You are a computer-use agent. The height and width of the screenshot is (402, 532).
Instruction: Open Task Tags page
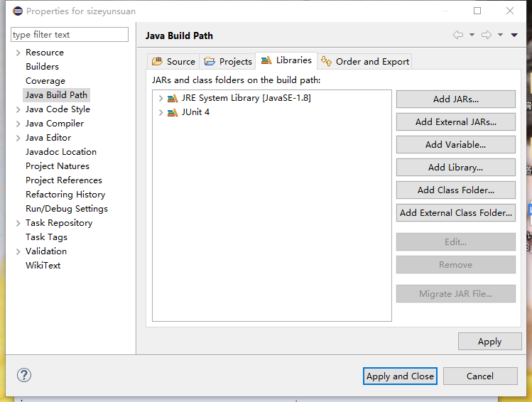pyautogui.click(x=46, y=237)
